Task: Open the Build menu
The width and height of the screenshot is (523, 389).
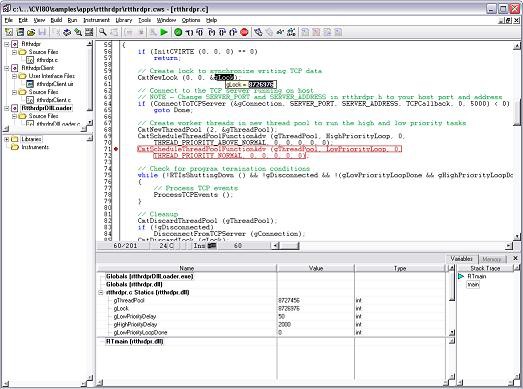Action: pos(56,20)
